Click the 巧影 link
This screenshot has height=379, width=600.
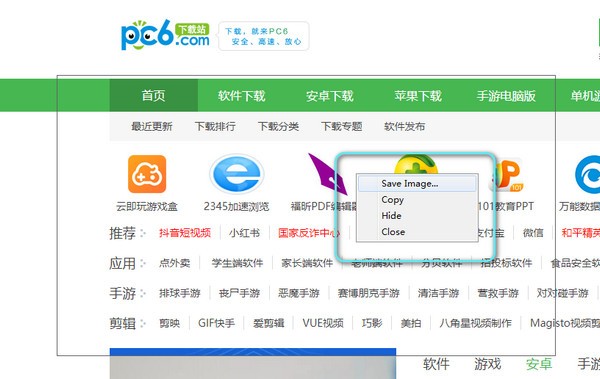tap(372, 323)
